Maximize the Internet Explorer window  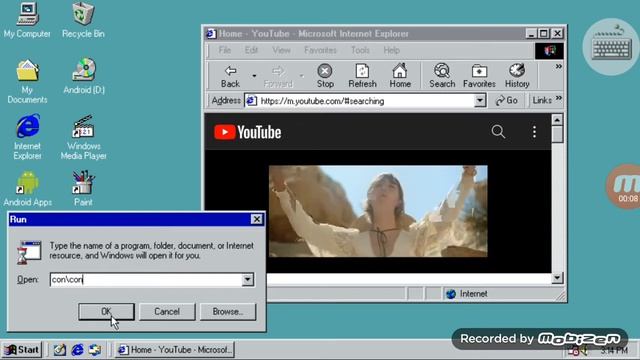[x=544, y=33]
